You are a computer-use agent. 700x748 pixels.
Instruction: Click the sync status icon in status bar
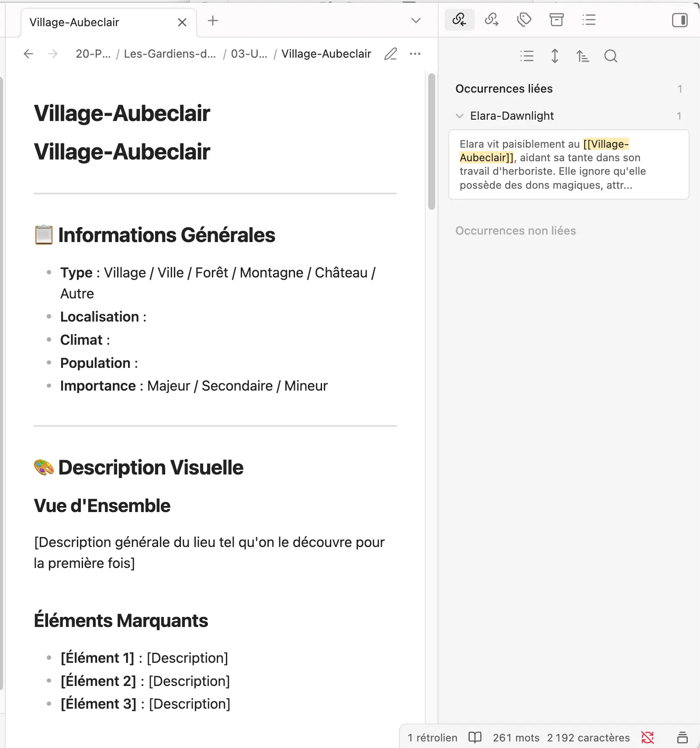tap(648, 738)
